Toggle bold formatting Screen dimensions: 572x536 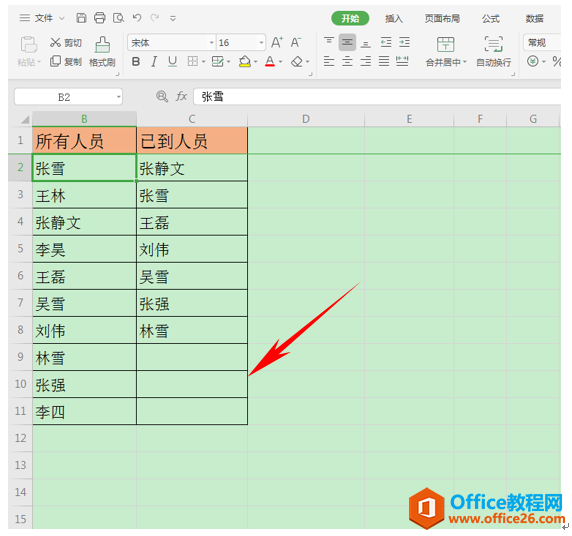pyautogui.click(x=136, y=62)
